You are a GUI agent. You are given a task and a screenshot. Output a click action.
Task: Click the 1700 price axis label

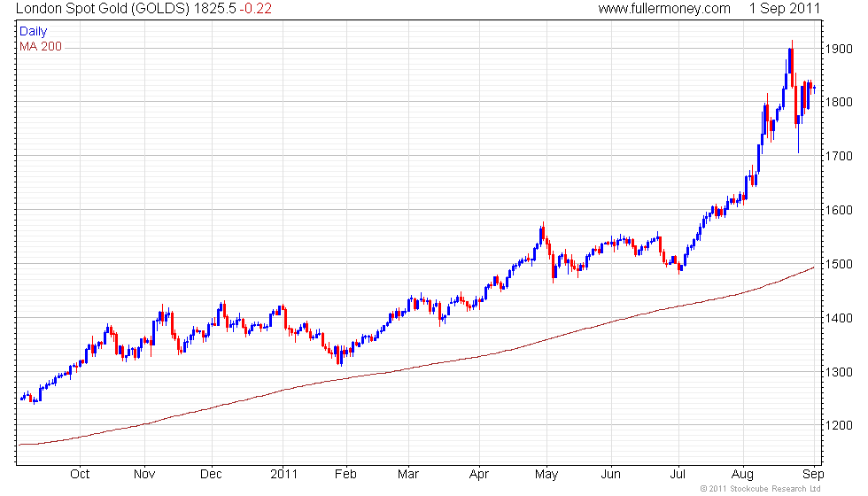point(839,156)
